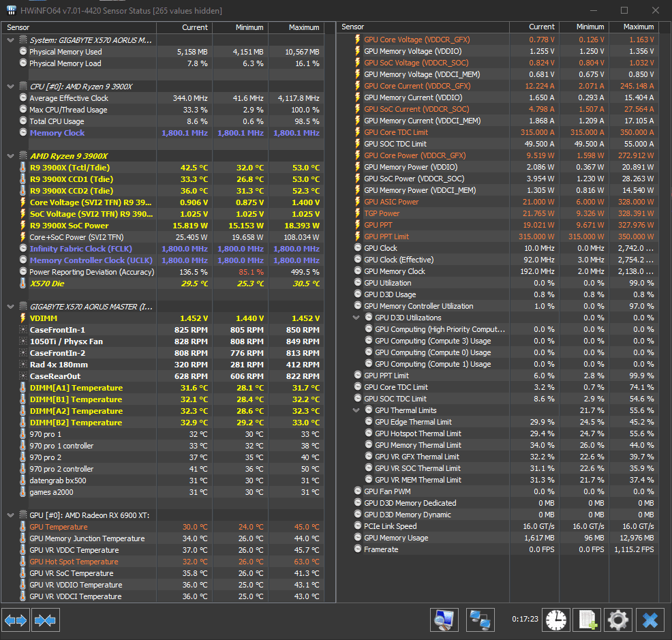The width and height of the screenshot is (672, 640).
Task: Click fan icon beside Rad 4x 180mm
Action: click(x=23, y=365)
